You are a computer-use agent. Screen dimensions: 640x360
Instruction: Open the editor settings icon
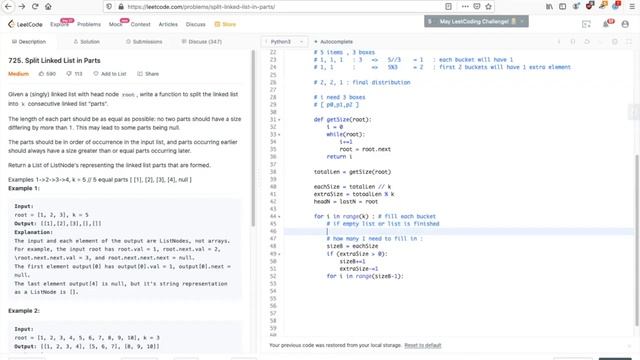(x=615, y=42)
